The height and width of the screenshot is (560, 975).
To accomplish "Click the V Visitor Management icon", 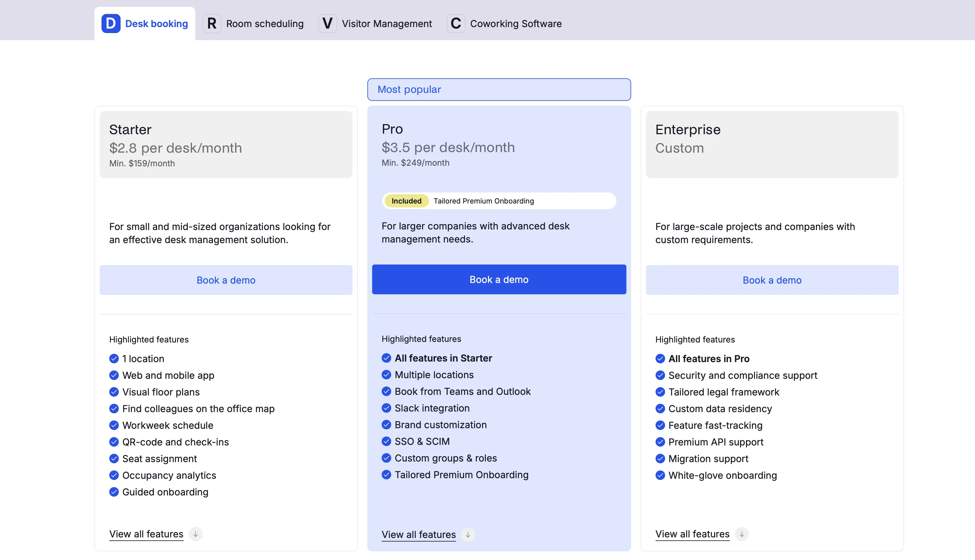I will 327,24.
